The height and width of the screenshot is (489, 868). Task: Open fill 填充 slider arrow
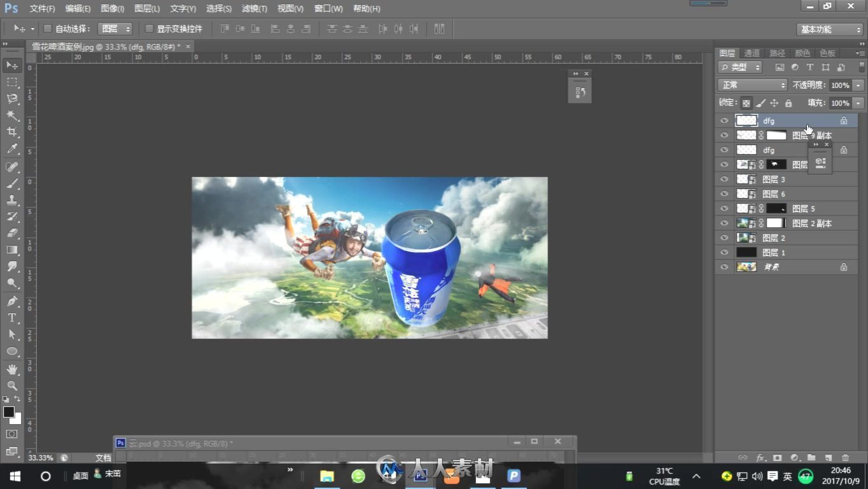pyautogui.click(x=859, y=103)
